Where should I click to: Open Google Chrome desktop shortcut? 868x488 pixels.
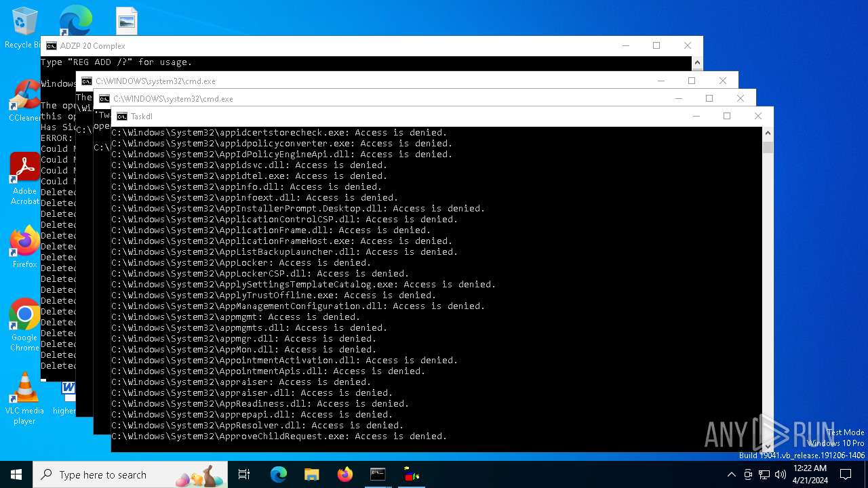[24, 325]
